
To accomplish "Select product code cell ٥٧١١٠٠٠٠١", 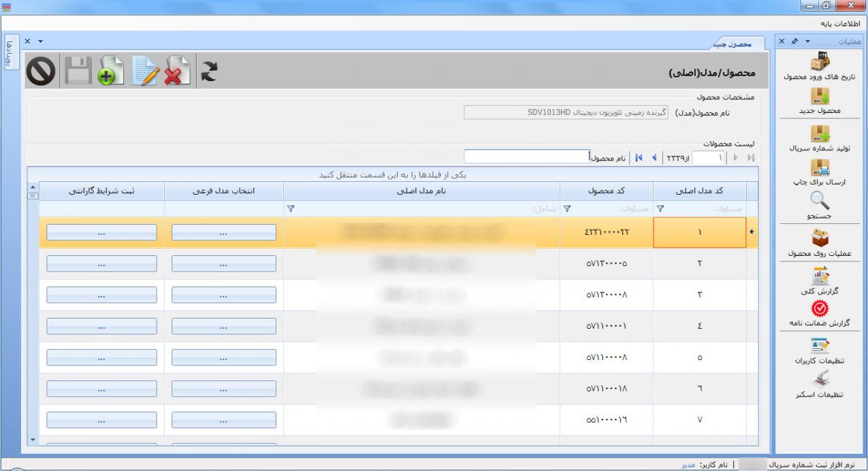I will [x=606, y=327].
